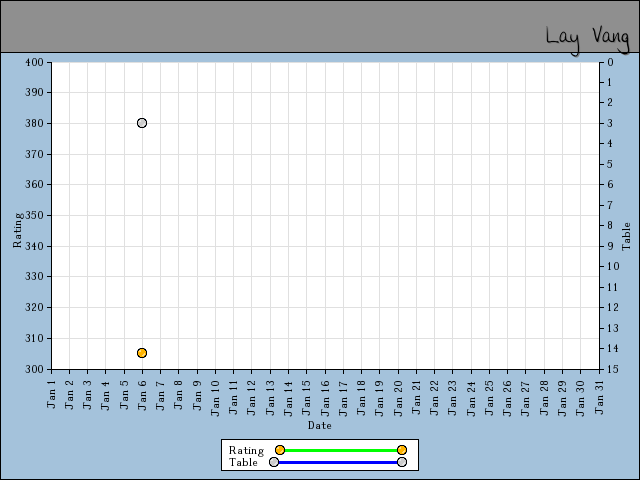This screenshot has width=640, height=480.
Task: Click the 3 table axis value
Action: coord(610,123)
